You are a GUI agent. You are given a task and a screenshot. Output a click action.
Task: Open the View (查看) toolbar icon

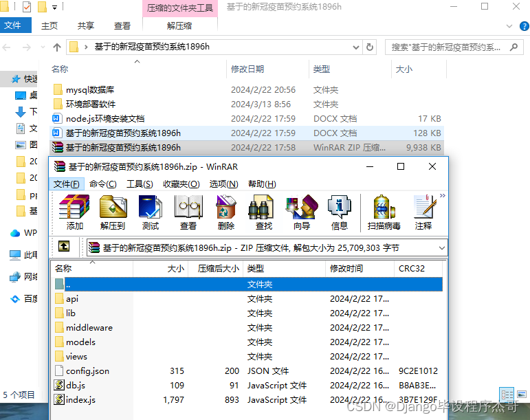[x=188, y=212]
